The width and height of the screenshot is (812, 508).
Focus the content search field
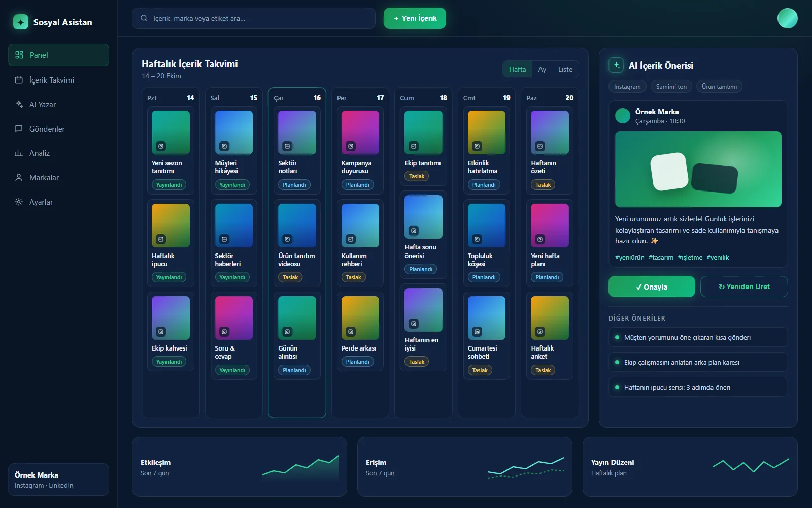[254, 18]
